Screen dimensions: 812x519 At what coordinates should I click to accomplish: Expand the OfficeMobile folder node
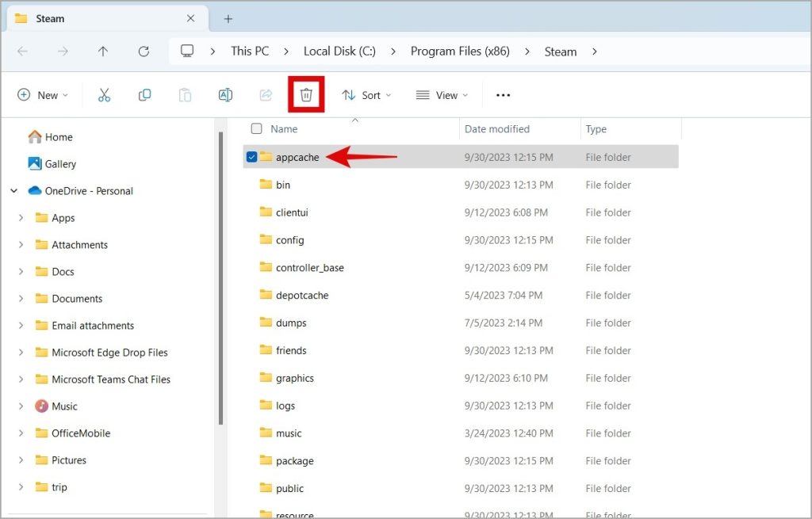pyautogui.click(x=21, y=433)
